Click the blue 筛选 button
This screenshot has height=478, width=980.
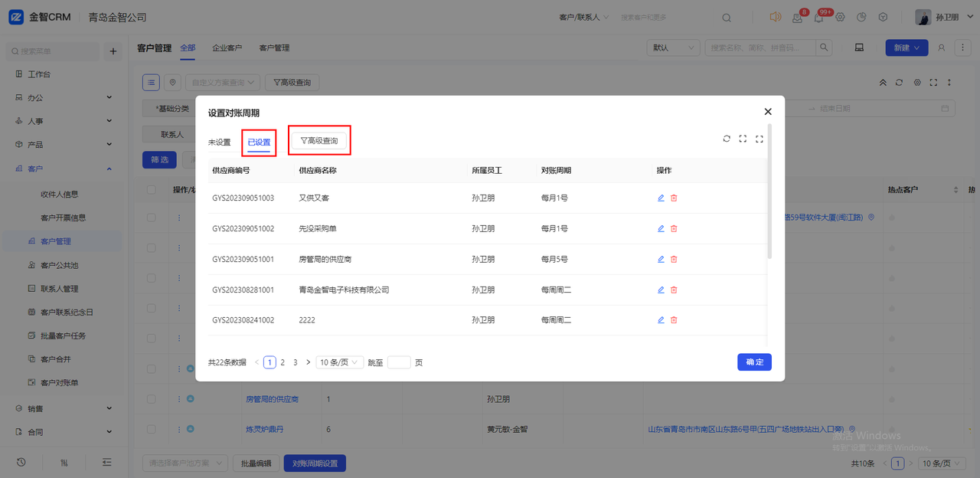[x=159, y=159]
